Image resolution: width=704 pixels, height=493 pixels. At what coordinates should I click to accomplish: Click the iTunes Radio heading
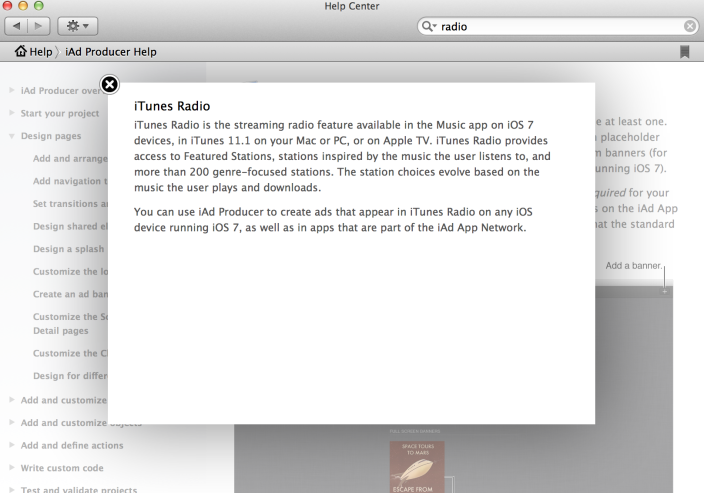[x=172, y=106]
